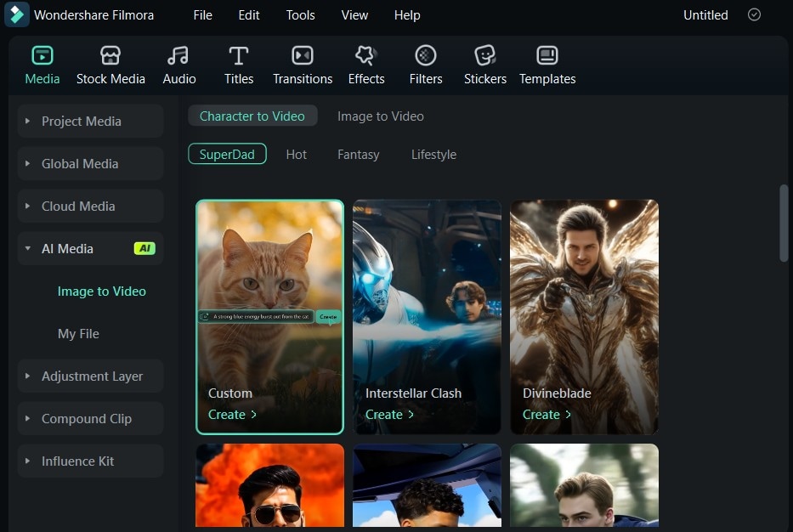Select the Hot category filter
Viewport: 793px width, 532px height.
pos(297,154)
